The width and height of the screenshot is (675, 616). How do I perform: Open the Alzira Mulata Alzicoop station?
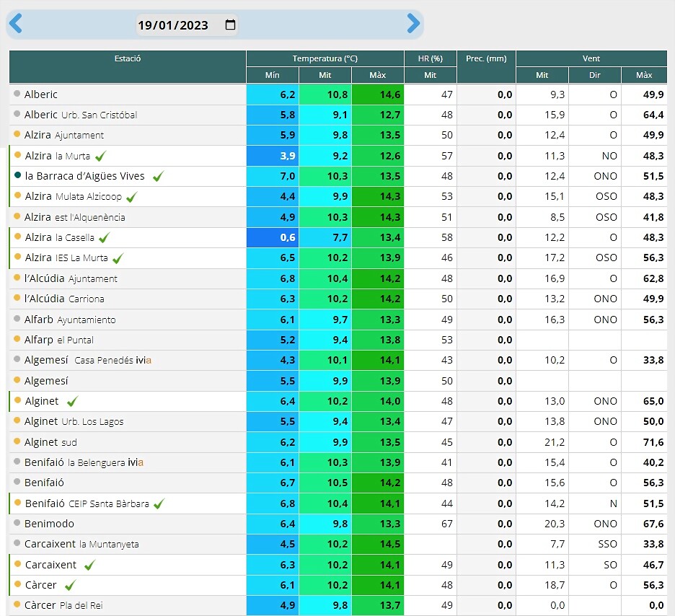coord(73,197)
